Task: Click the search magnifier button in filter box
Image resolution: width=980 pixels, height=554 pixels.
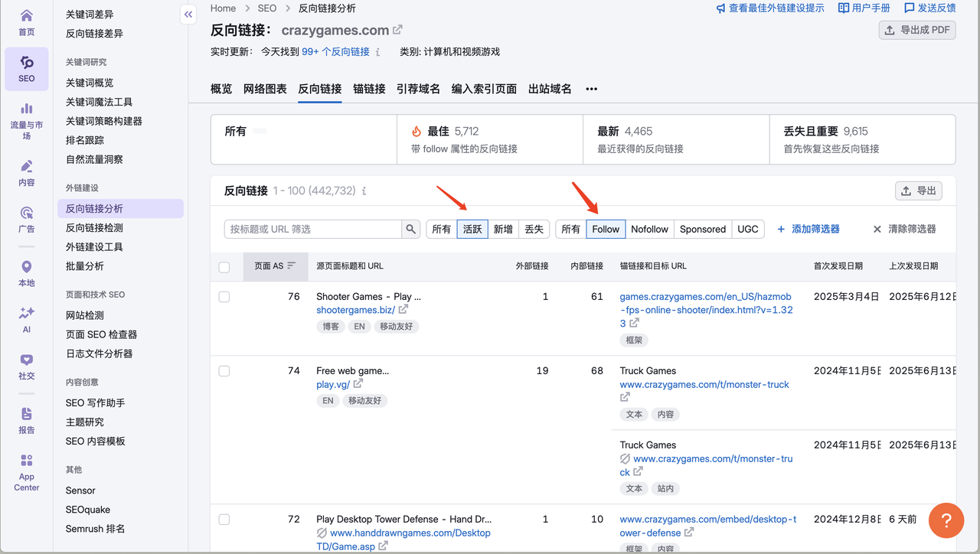Action: pos(411,229)
